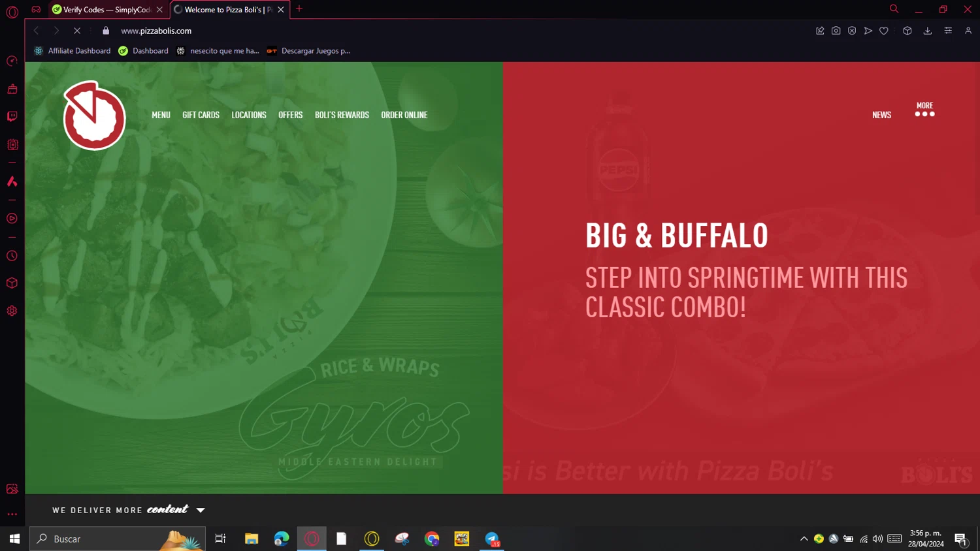The image size is (980, 551).
Task: Open Descargar Juegos bookmark
Action: (308, 51)
